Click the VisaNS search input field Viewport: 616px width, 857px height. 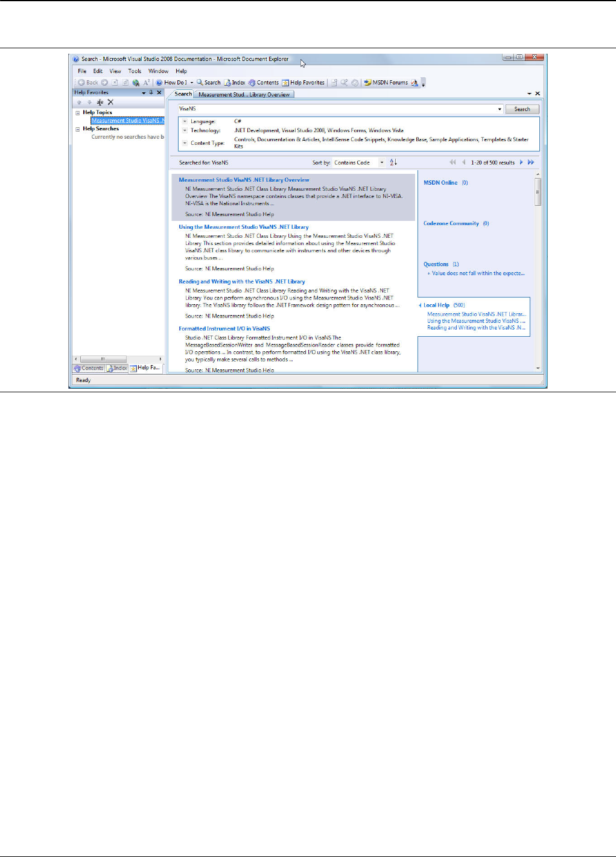click(337, 109)
